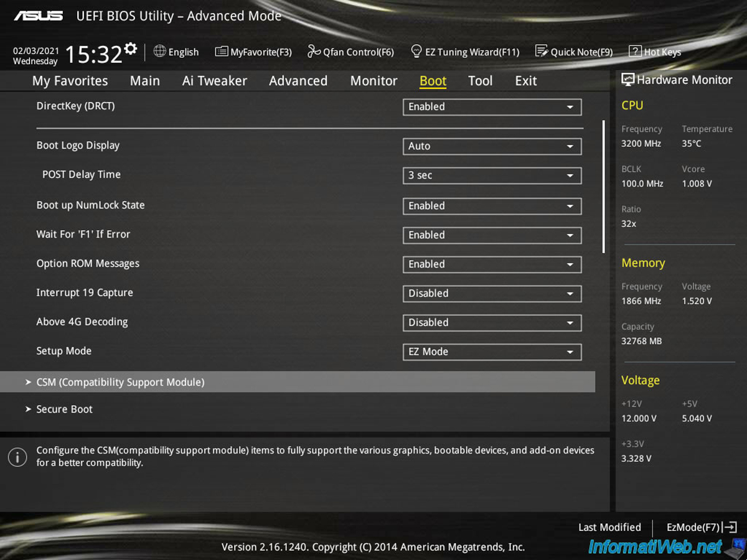
Task: Launch Qfan Control fan icon
Action: coord(314,52)
